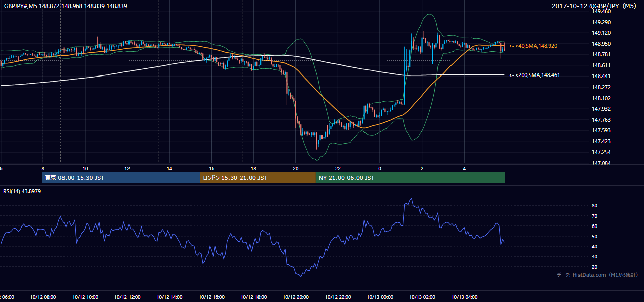Click RSI scale value 60

point(595,226)
